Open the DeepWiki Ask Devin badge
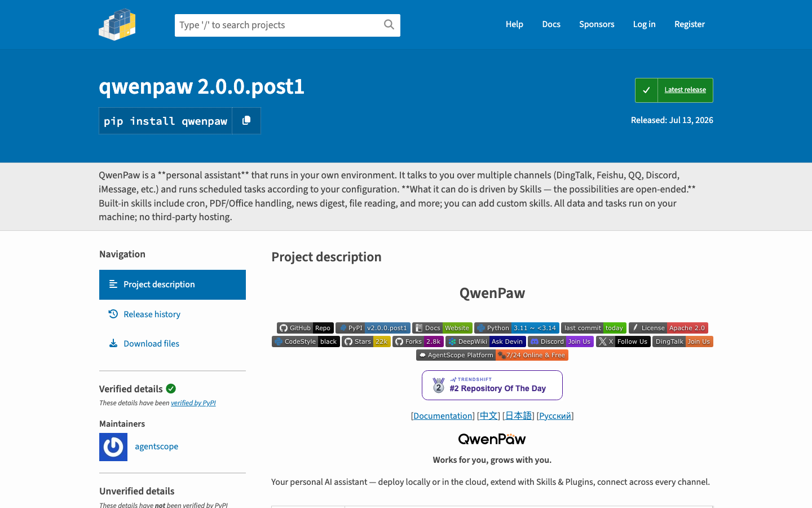 [486, 341]
